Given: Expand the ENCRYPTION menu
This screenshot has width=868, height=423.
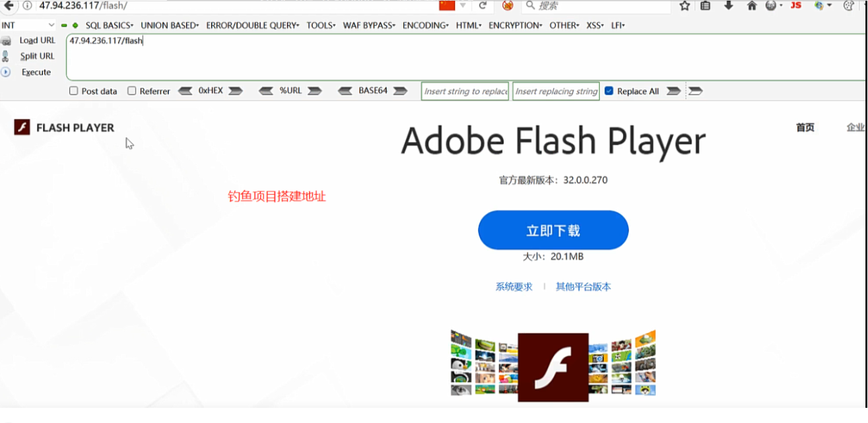Looking at the screenshot, I should (x=516, y=25).
